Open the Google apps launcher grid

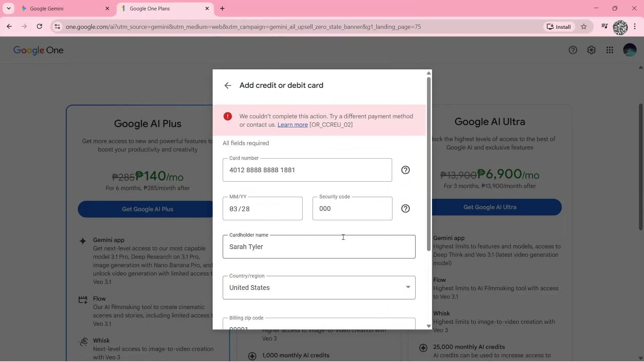point(610,50)
